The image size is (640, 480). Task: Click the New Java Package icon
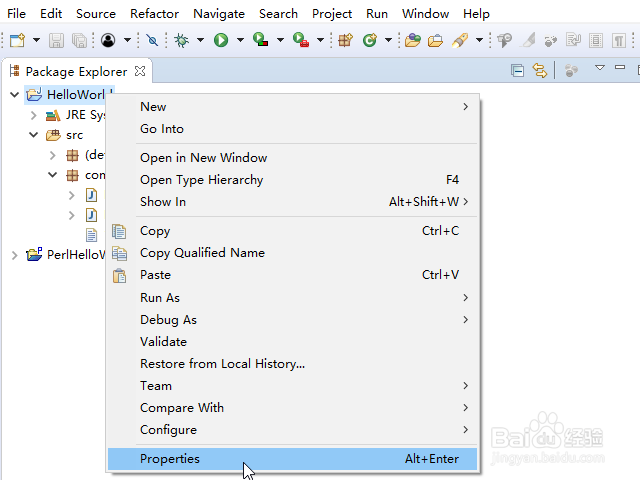pyautogui.click(x=345, y=40)
